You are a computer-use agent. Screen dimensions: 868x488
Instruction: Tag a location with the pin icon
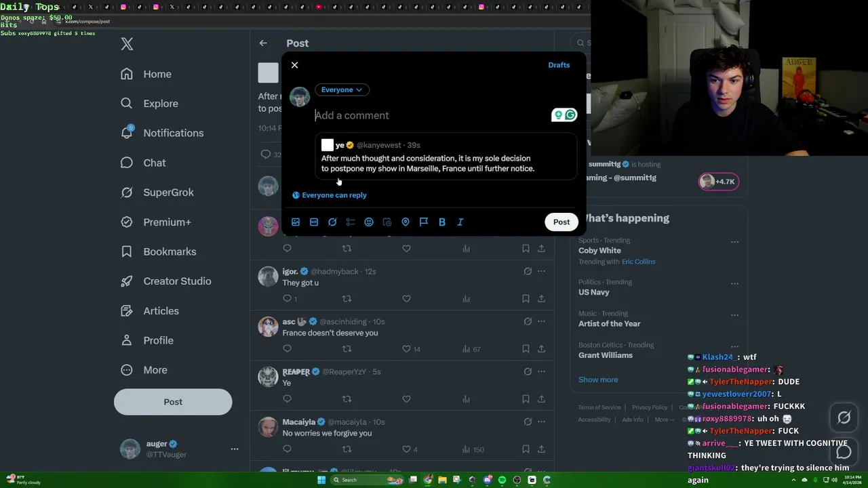406,222
